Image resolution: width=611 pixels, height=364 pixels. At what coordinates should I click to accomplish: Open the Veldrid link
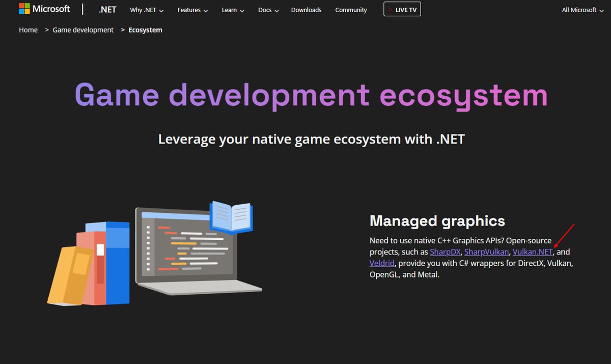tap(381, 263)
